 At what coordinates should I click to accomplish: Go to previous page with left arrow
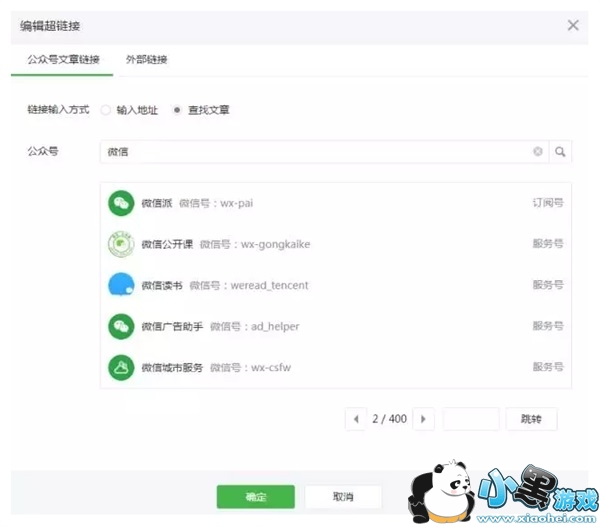356,419
